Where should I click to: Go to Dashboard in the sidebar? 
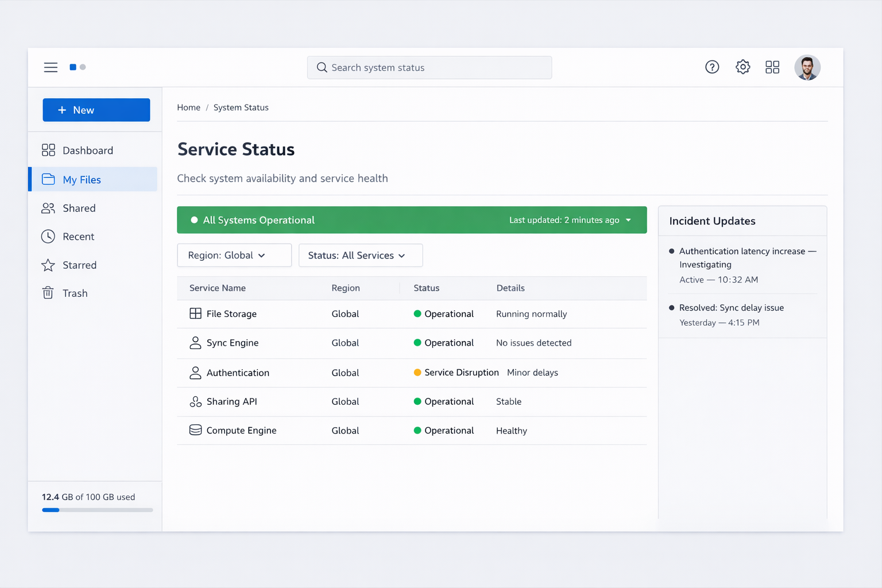tap(87, 150)
